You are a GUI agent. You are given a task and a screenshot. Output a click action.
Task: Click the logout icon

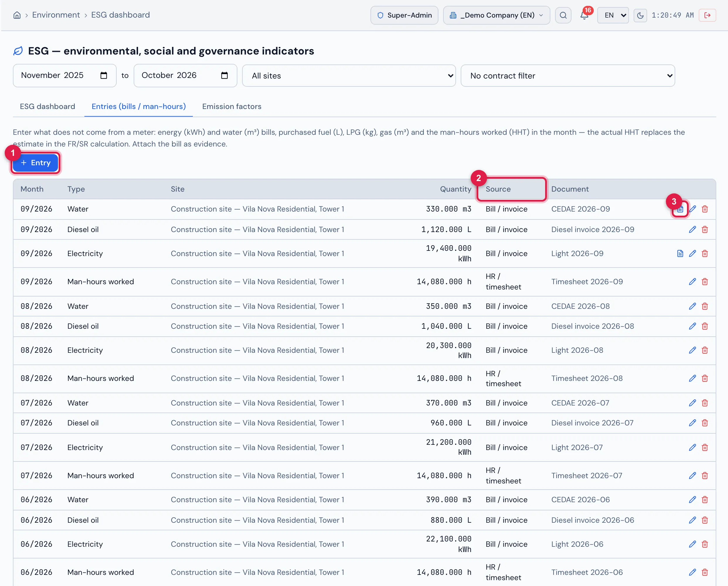coord(707,15)
